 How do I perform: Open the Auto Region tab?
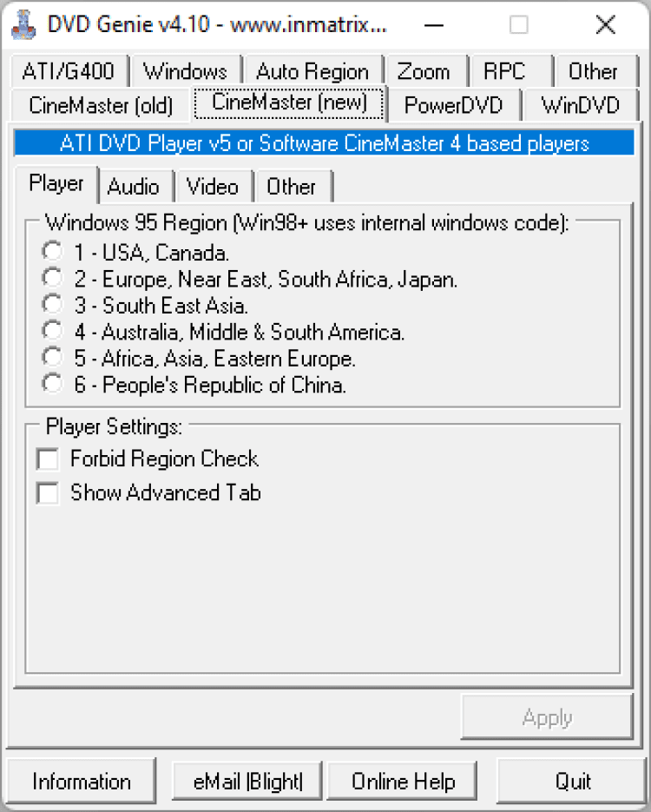312,71
